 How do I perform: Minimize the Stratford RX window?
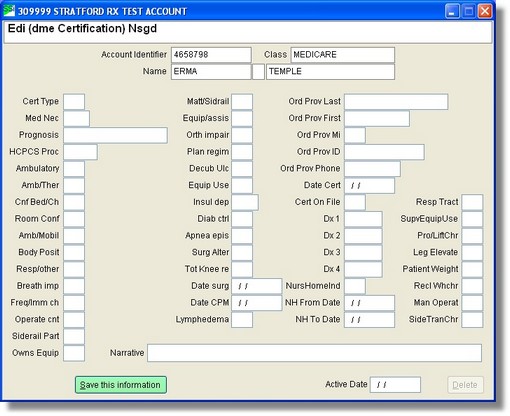point(452,11)
